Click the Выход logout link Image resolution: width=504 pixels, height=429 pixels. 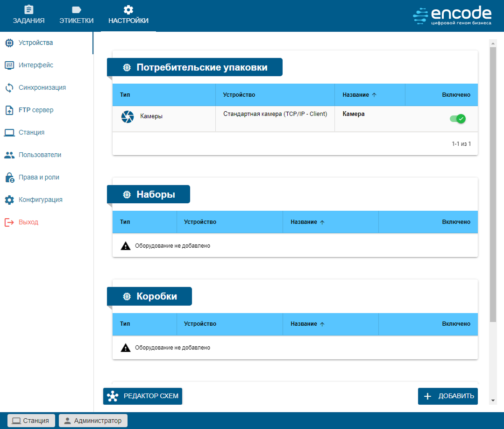pyautogui.click(x=28, y=222)
